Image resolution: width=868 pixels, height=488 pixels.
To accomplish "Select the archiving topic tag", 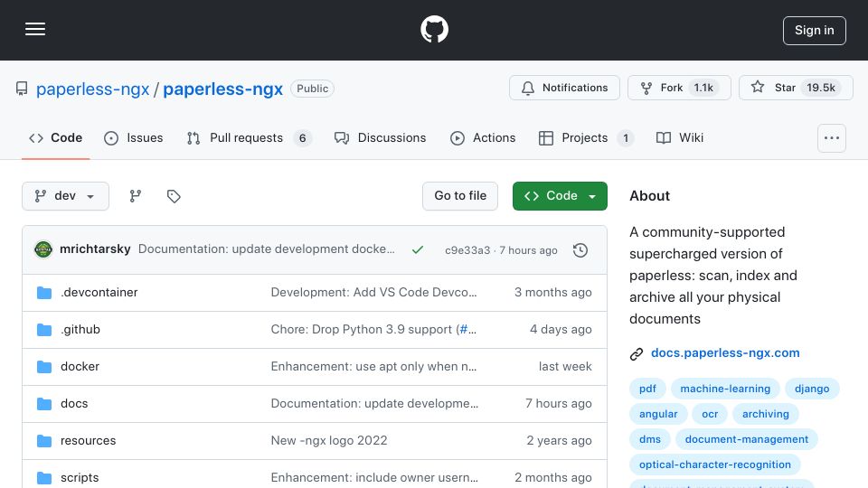I will tap(766, 414).
